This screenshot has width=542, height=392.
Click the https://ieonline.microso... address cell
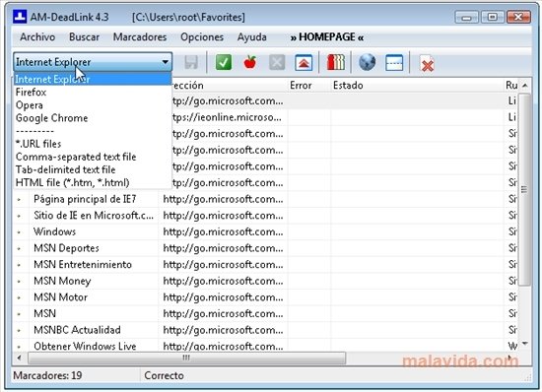point(228,117)
